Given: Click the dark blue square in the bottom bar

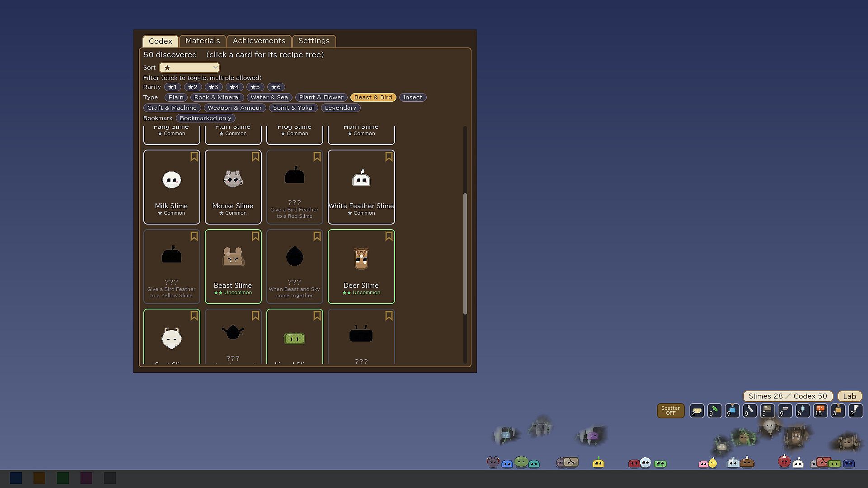Looking at the screenshot, I should pyautogui.click(x=16, y=478).
